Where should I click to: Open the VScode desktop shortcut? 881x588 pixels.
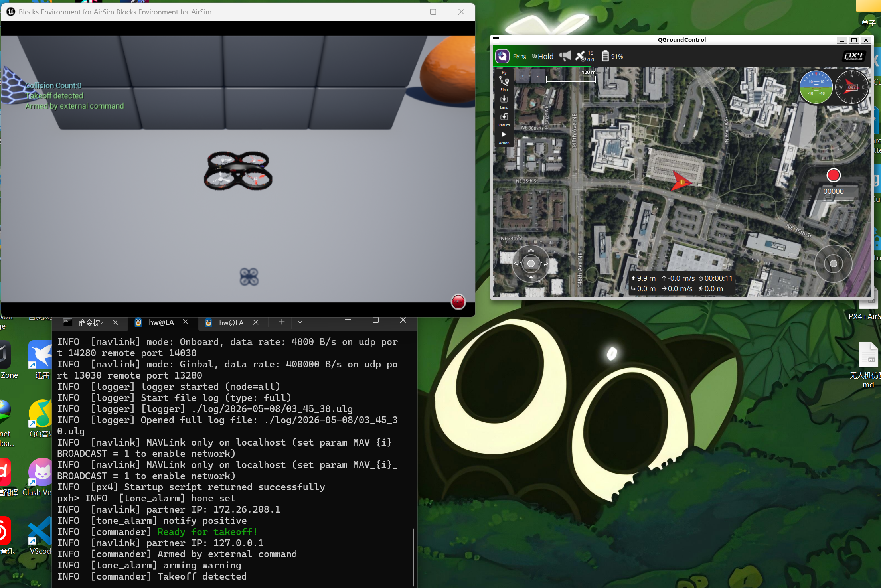[x=40, y=535]
